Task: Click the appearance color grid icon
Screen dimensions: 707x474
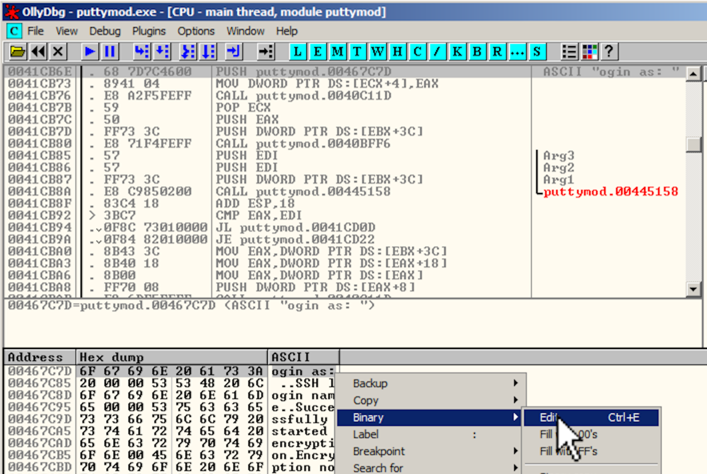Action: tap(590, 51)
